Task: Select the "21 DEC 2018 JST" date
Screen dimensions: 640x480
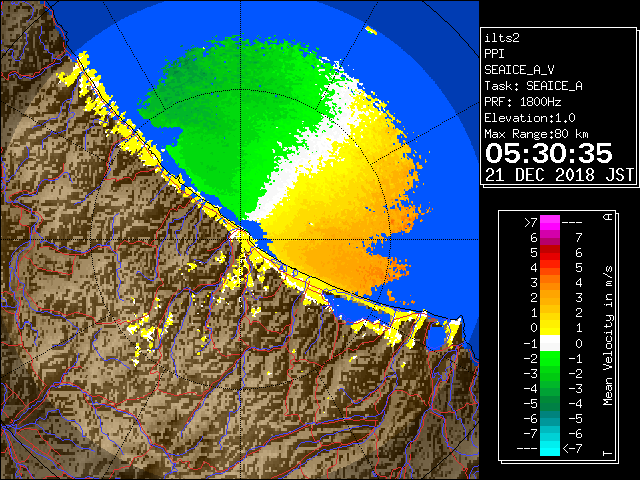Action: point(559,175)
